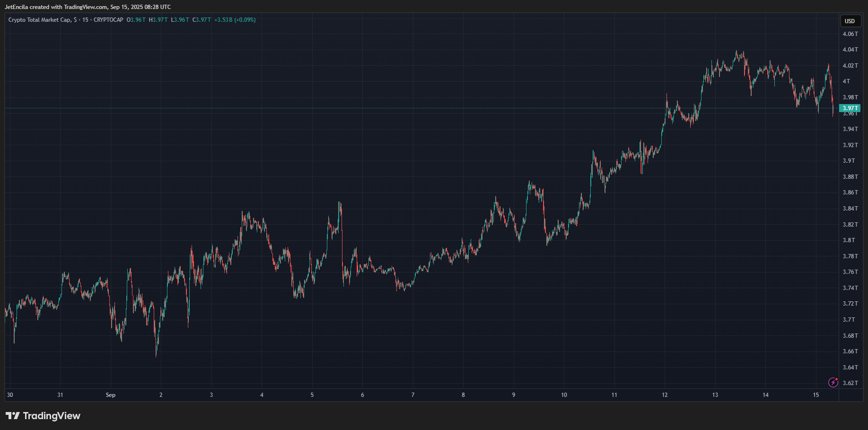Click the 4.06T level on price scale
Image resolution: width=868 pixels, height=430 pixels.
(850, 34)
